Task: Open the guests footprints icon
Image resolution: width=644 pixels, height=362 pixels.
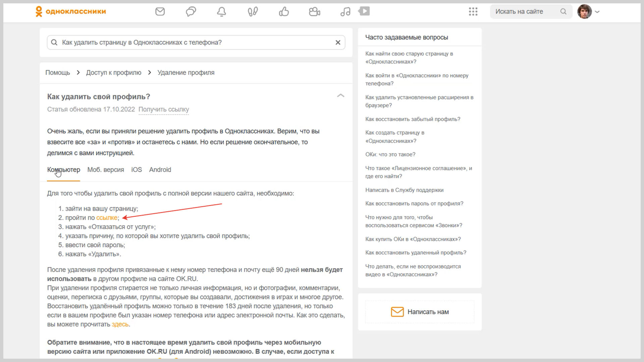Action: click(x=253, y=12)
